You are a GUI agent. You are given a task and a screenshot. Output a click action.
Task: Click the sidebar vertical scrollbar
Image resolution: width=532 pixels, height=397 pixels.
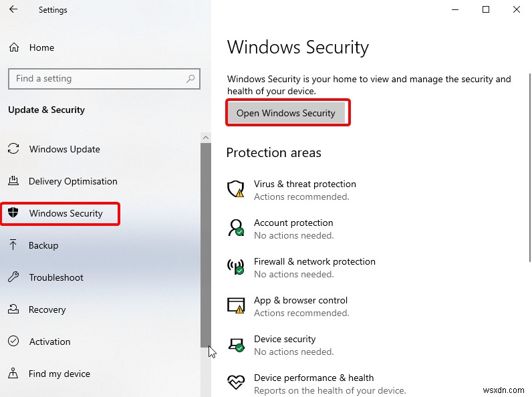206,241
